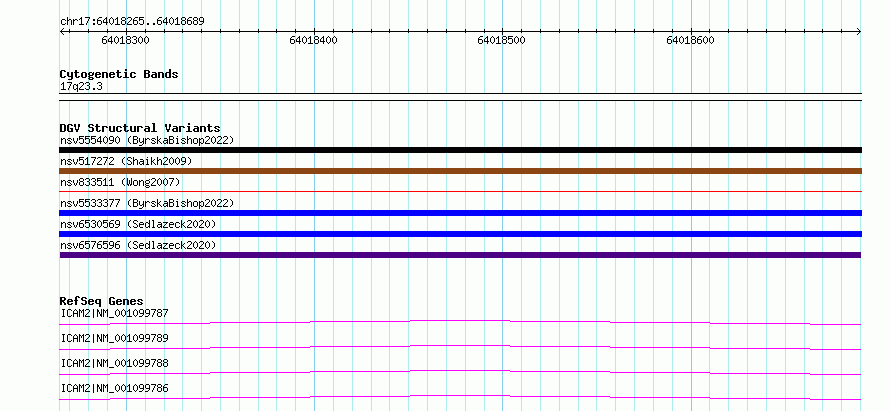Click the ICAM2|NM_001099788 transcript label
This screenshot has height=411, width=890.
114,363
